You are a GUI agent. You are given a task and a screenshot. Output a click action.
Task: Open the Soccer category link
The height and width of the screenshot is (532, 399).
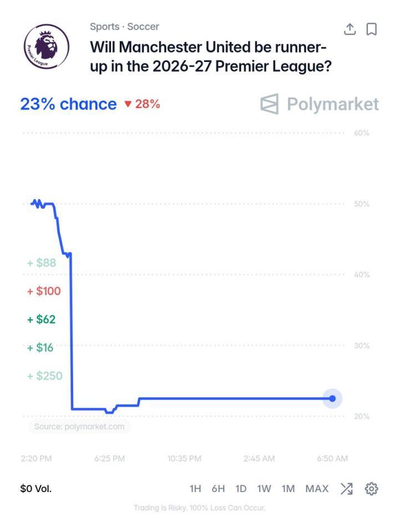tap(143, 27)
